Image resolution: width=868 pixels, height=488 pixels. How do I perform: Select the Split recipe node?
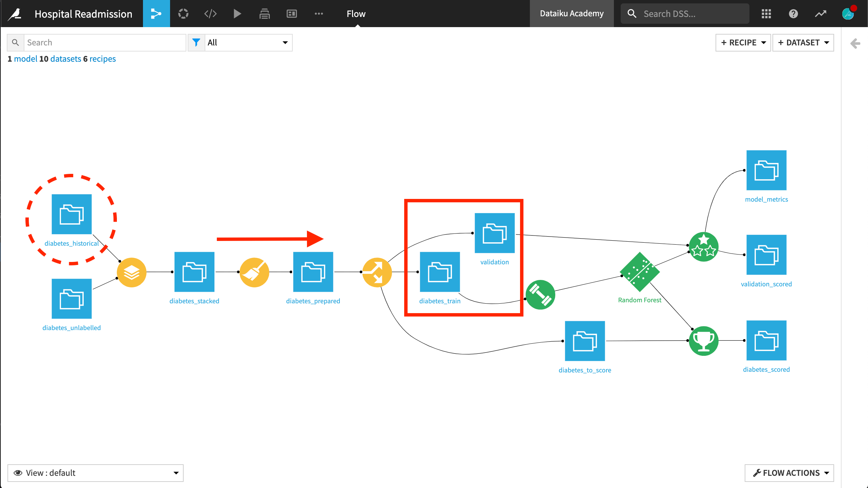[377, 272]
